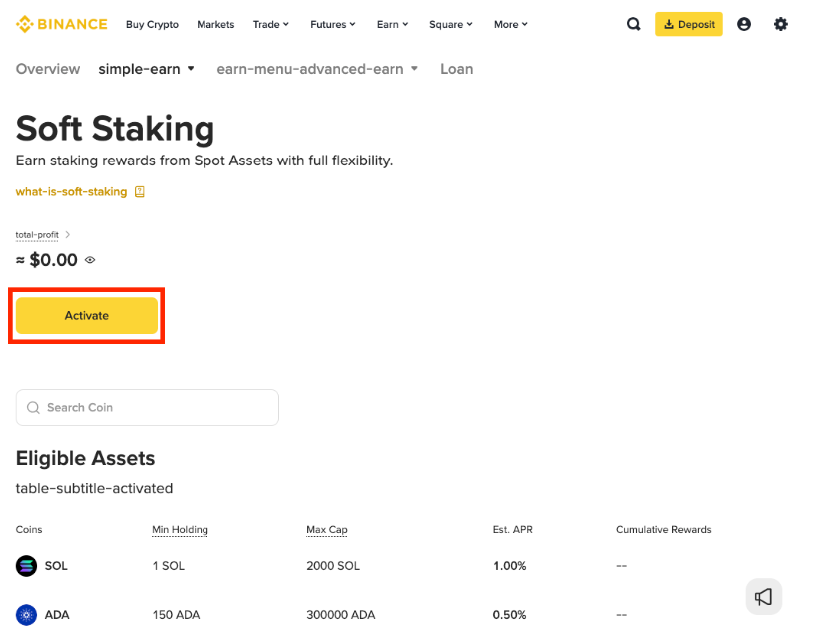This screenshot has width=816, height=644.
Task: Expand the Trade dropdown menu
Action: 270,24
